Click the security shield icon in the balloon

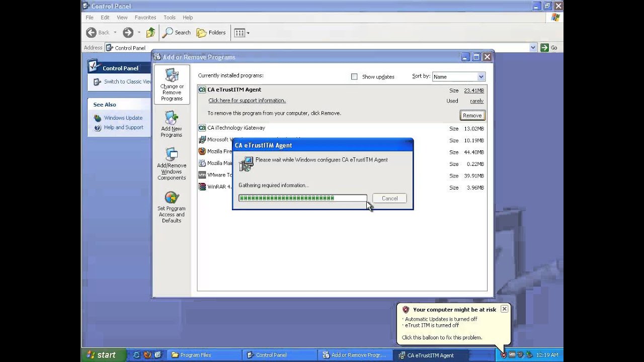(406, 310)
